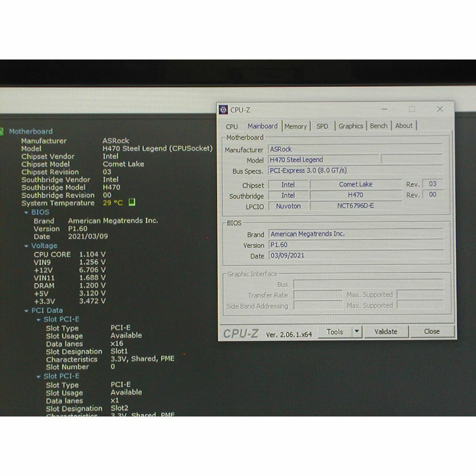Click the Motherboard heading in Speccy
The width and height of the screenshot is (476, 476).
pyautogui.click(x=31, y=131)
